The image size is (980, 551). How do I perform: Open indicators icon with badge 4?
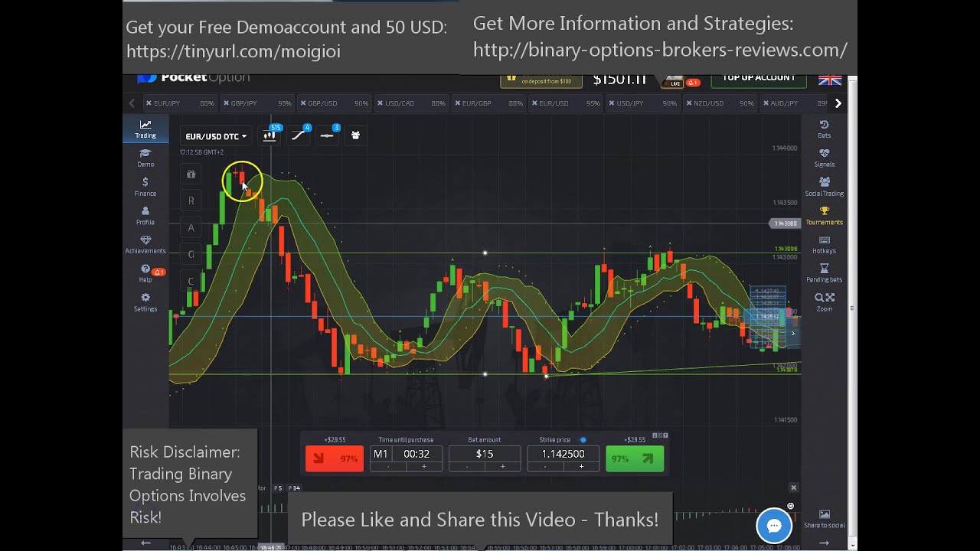(x=299, y=135)
